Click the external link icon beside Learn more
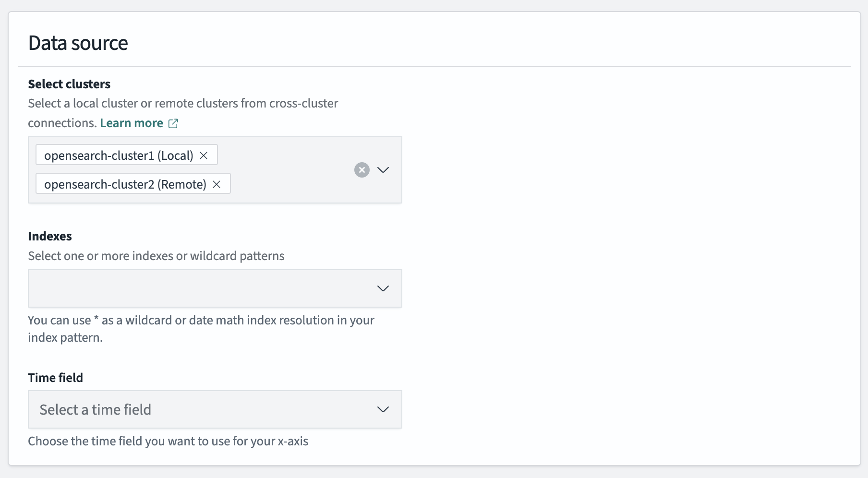Image resolution: width=868 pixels, height=478 pixels. [x=173, y=123]
